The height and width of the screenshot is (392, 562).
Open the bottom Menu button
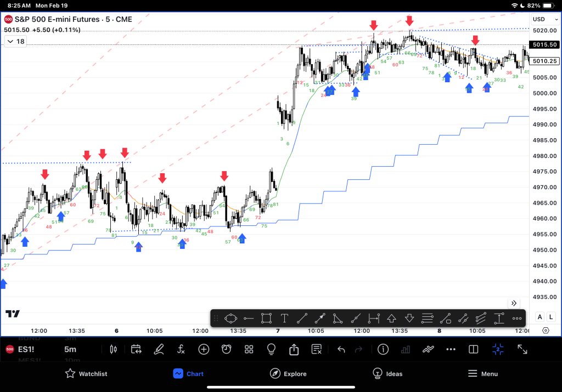[x=482, y=374]
